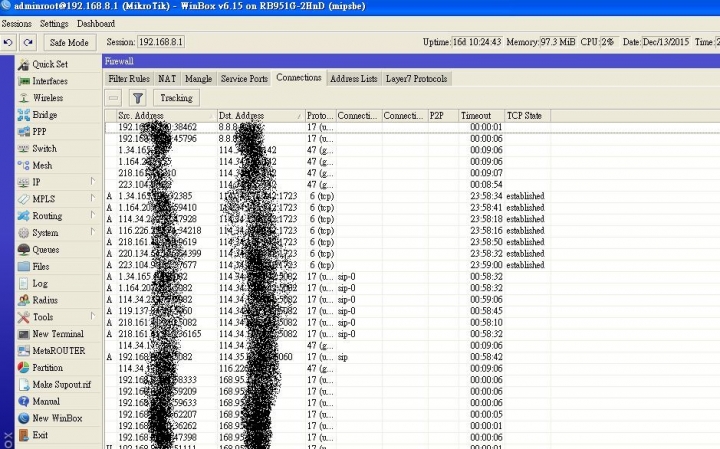Click the Date value Dec/13/2015

[x=666, y=42]
